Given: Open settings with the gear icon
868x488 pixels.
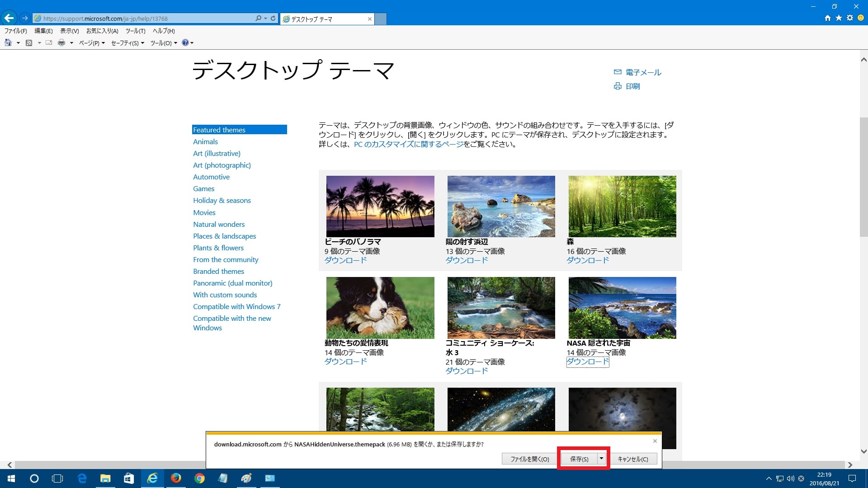Looking at the screenshot, I should (x=850, y=18).
